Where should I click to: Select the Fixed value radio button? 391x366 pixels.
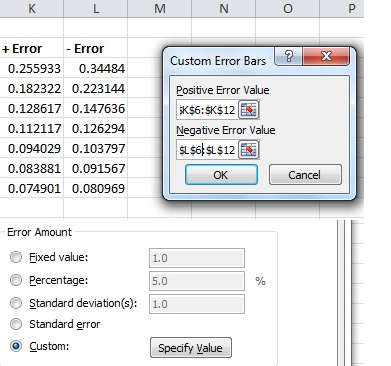pyautogui.click(x=16, y=257)
